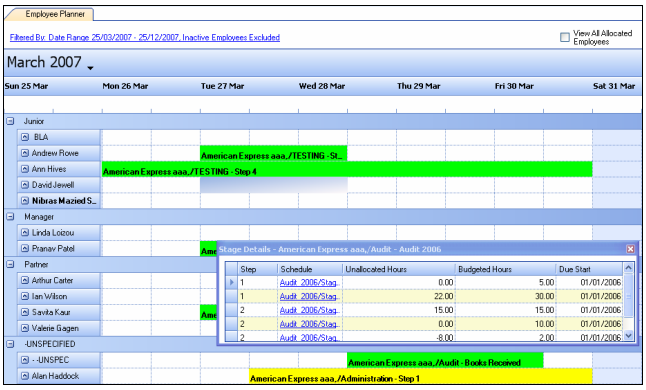Select the American Express Audit - Books Received booking
This screenshot has width=646, height=390.
[x=445, y=360]
